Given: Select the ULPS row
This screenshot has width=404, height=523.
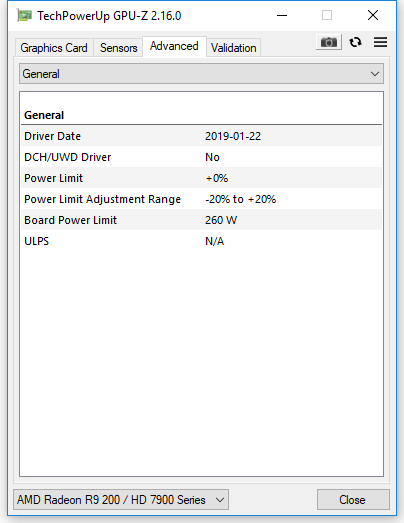Looking at the screenshot, I should 201,241.
